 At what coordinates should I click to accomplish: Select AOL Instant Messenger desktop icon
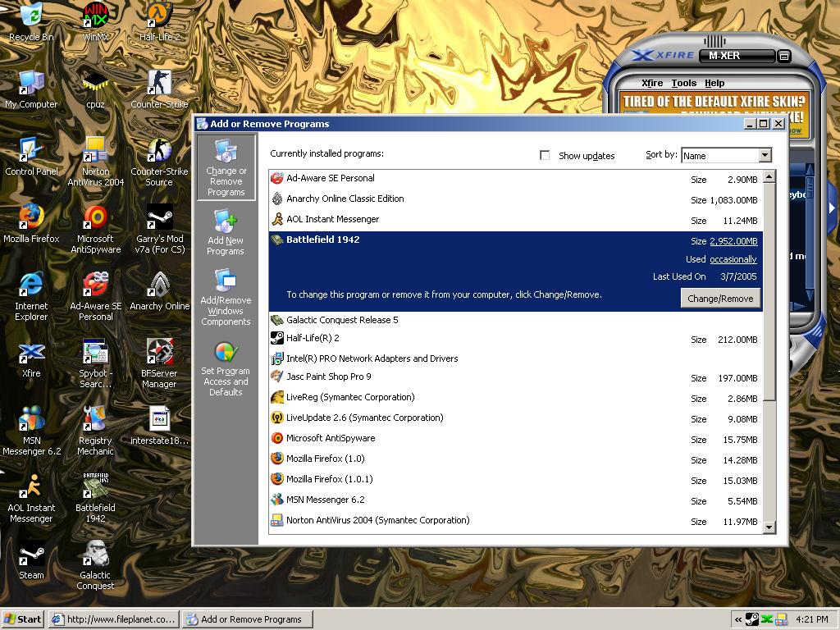(31, 498)
